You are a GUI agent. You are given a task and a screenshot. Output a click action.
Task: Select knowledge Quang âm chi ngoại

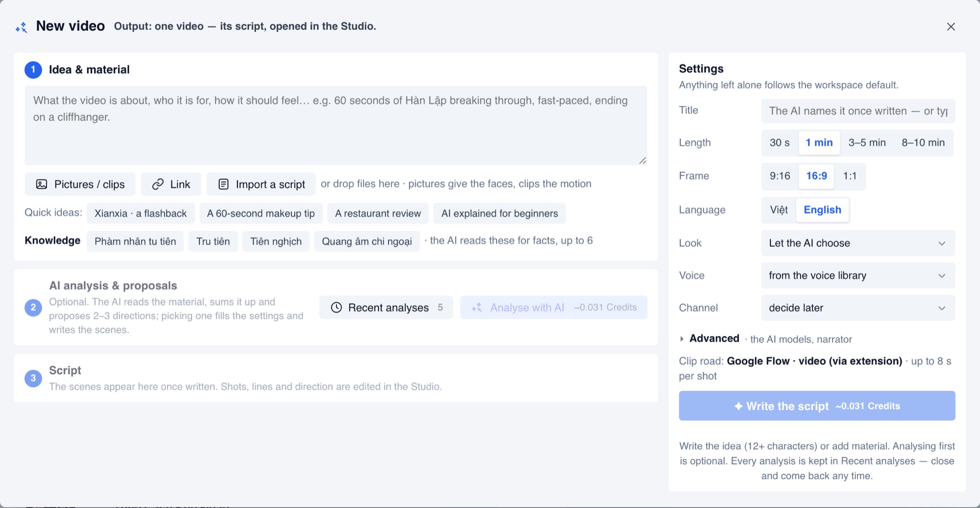pos(367,241)
